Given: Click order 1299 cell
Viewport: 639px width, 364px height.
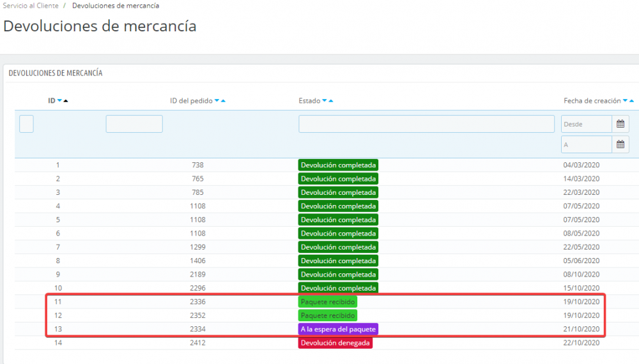Looking at the screenshot, I should (197, 247).
